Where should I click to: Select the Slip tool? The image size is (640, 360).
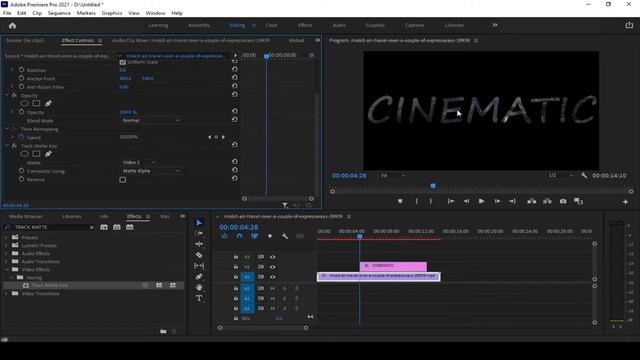pyautogui.click(x=199, y=266)
